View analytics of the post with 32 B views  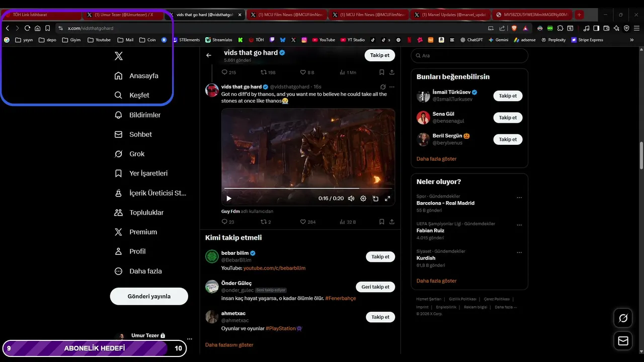(x=348, y=222)
